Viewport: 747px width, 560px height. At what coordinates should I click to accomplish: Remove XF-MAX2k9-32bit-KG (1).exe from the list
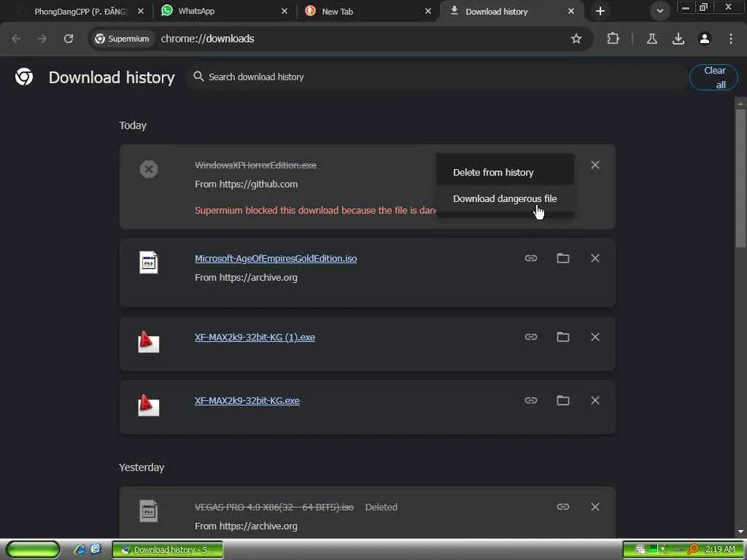pyautogui.click(x=595, y=337)
